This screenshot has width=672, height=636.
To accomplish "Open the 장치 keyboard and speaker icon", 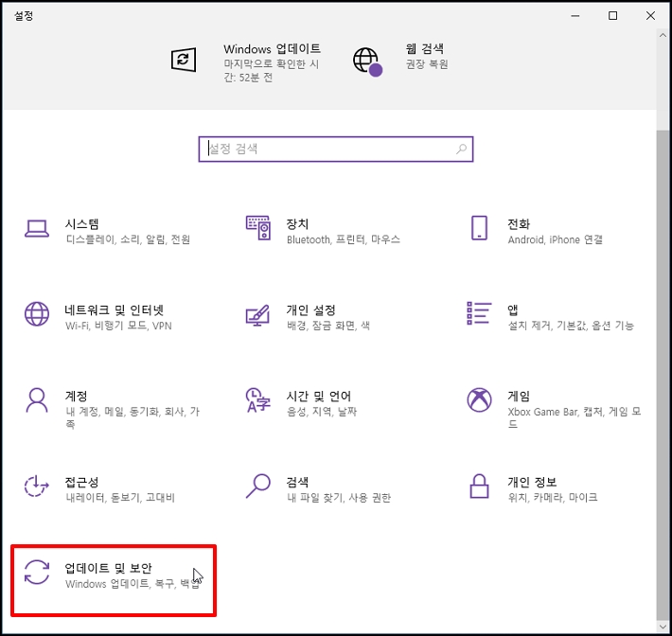I will [258, 228].
